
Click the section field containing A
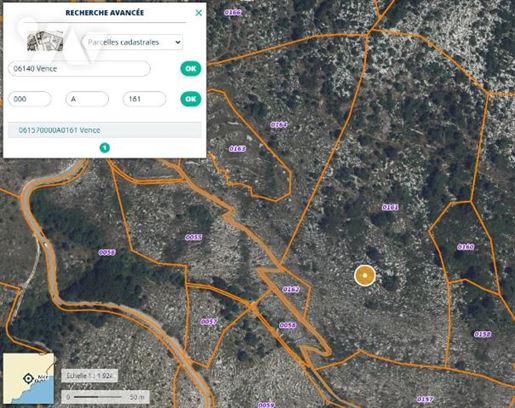pyautogui.click(x=87, y=99)
